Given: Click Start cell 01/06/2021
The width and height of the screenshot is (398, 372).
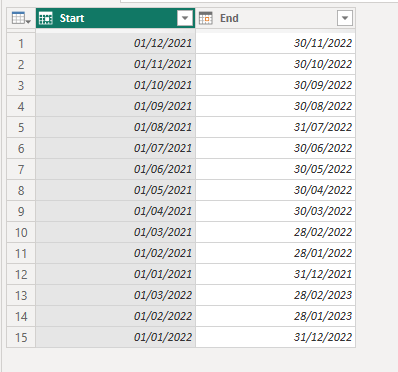Looking at the screenshot, I should pyautogui.click(x=115, y=169).
